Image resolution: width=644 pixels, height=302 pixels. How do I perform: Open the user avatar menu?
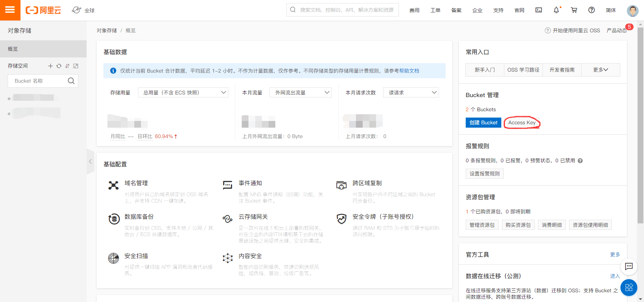[633, 10]
